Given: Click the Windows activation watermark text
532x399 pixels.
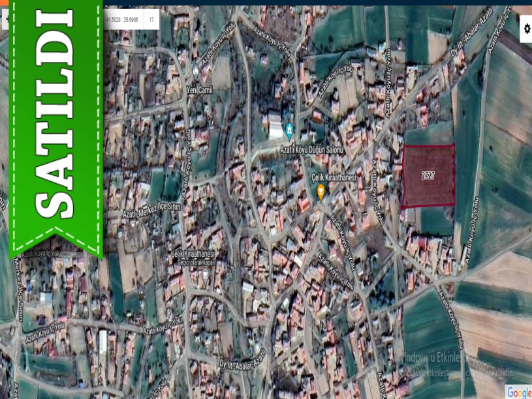Looking at the screenshot, I should (x=437, y=358).
